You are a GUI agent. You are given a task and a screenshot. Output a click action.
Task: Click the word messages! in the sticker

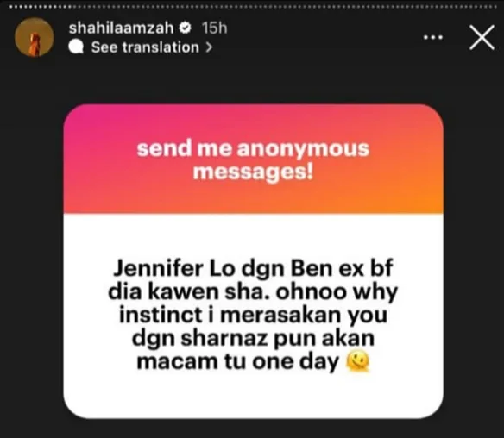click(x=253, y=172)
